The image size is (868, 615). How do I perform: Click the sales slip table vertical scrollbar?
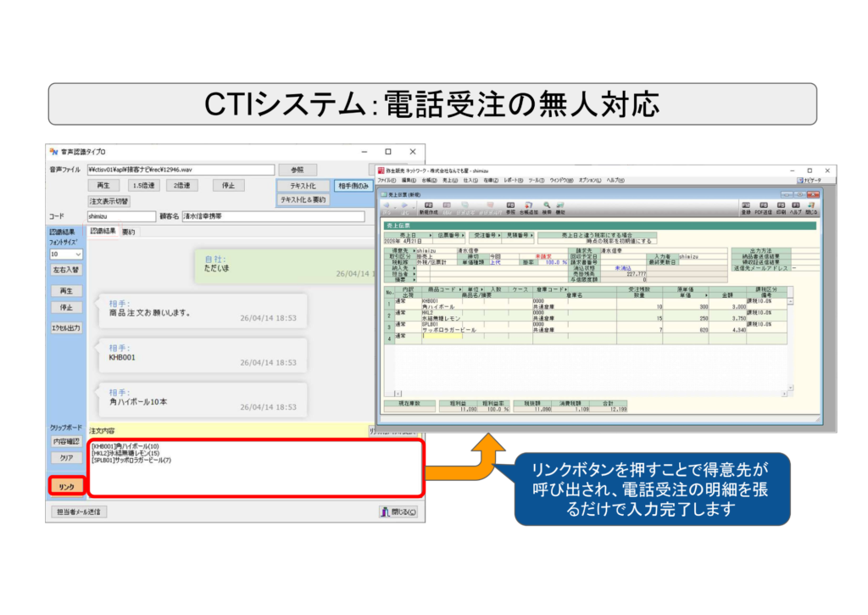click(x=791, y=343)
